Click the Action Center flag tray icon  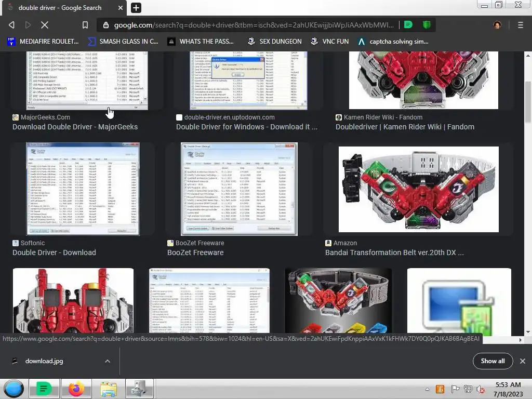[455, 389]
